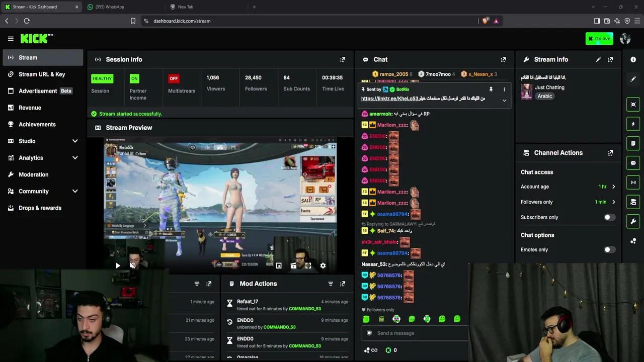Click moderator COMMANDO_53 on the Refaat_17 timeout
644x362 pixels.
(x=305, y=309)
